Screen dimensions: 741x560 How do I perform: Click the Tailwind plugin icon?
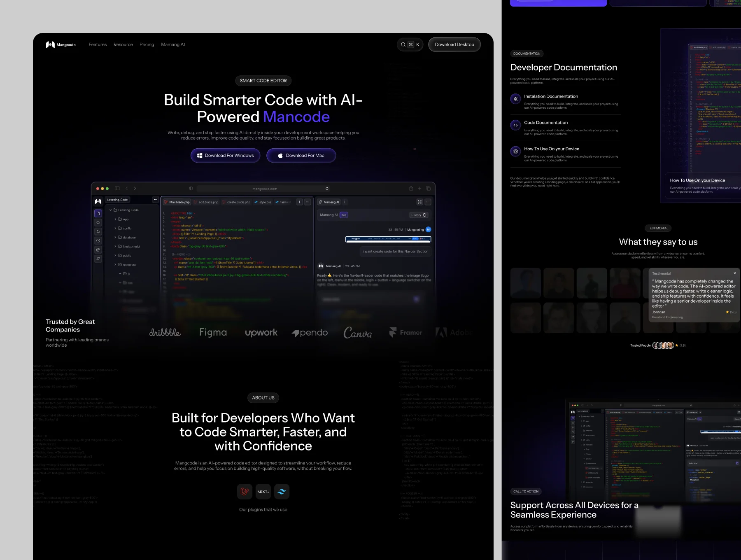click(x=282, y=492)
